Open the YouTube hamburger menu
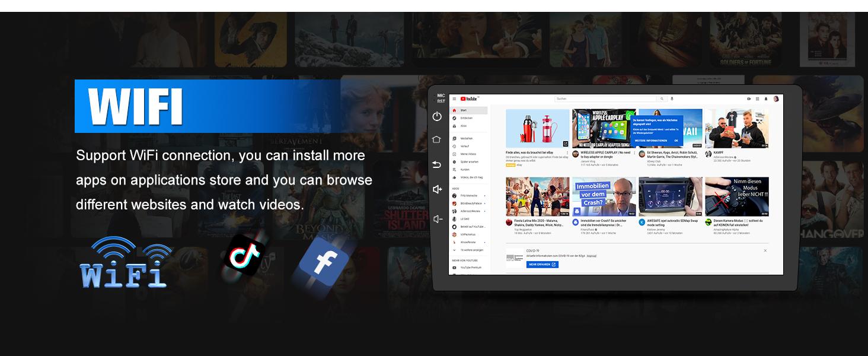868x356 pixels. tap(454, 99)
